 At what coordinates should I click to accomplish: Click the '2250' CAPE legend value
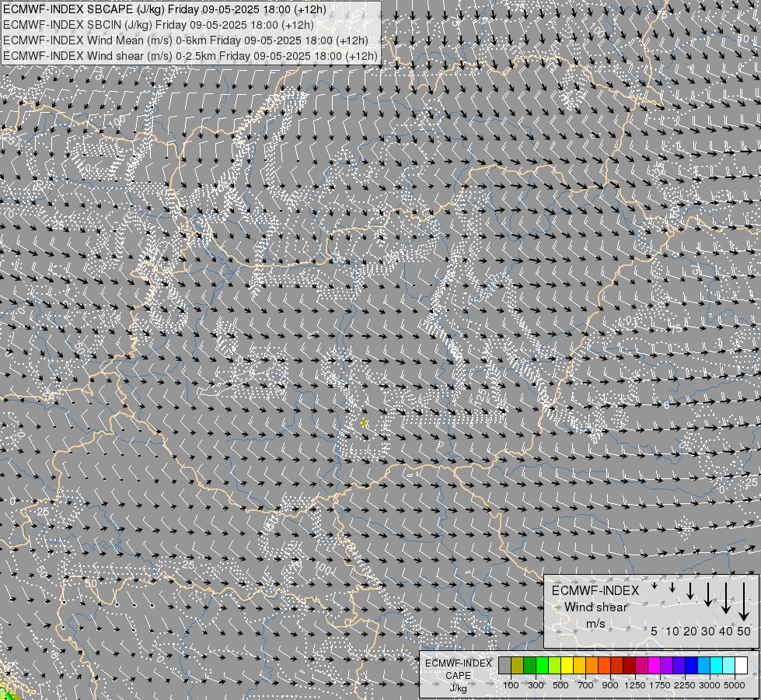[685, 685]
